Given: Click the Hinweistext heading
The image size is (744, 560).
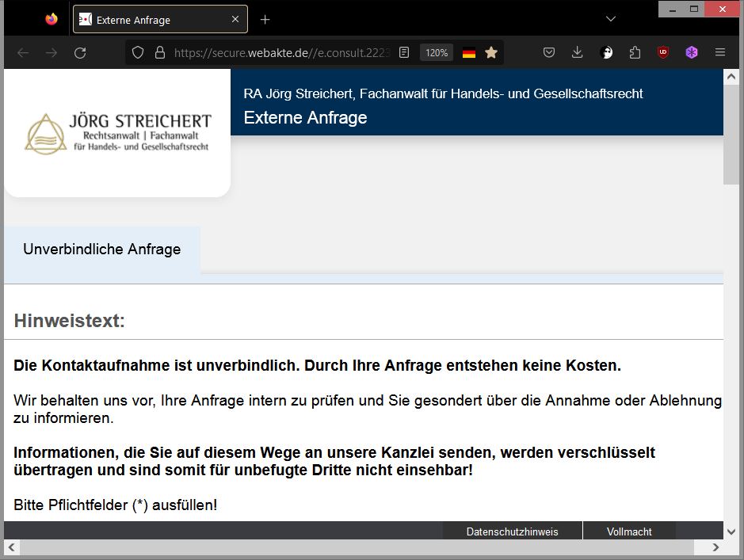Looking at the screenshot, I should (x=69, y=321).
